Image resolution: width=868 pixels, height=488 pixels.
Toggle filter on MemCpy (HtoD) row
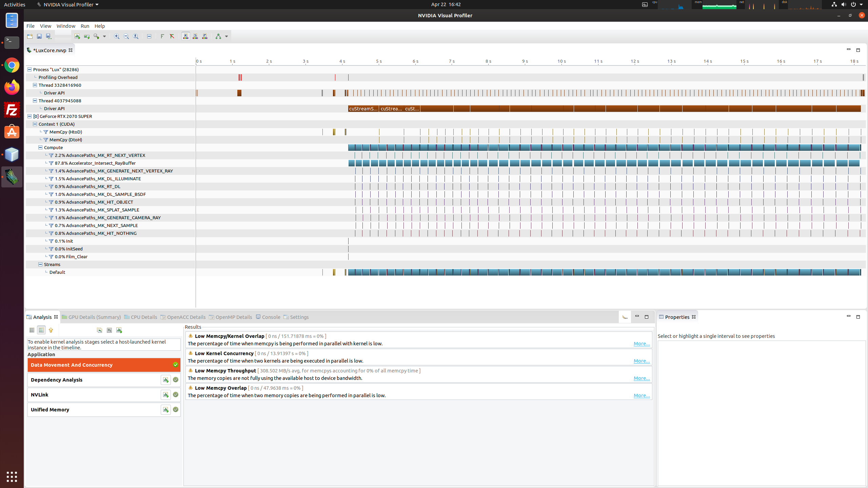coord(46,132)
